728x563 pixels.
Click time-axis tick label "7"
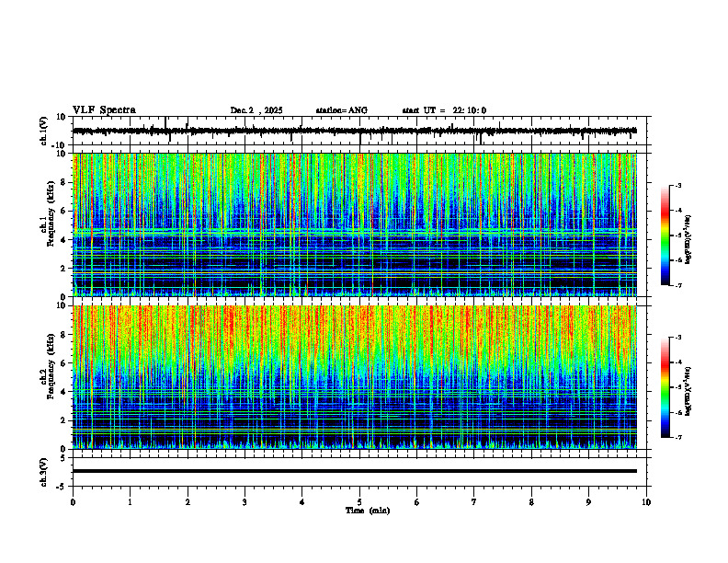(x=474, y=502)
